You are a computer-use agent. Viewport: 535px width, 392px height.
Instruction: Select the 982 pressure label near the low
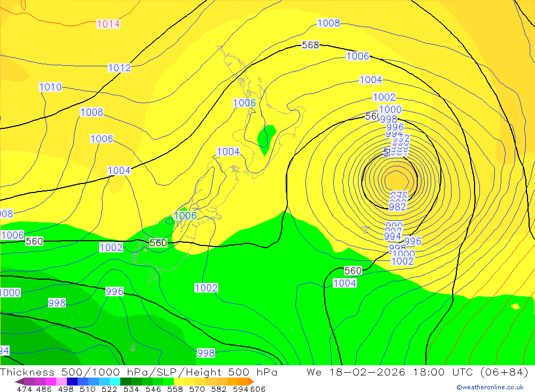pos(398,207)
